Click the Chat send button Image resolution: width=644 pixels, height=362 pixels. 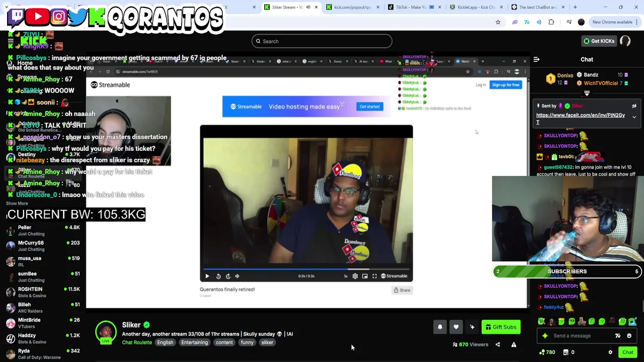[x=627, y=352]
